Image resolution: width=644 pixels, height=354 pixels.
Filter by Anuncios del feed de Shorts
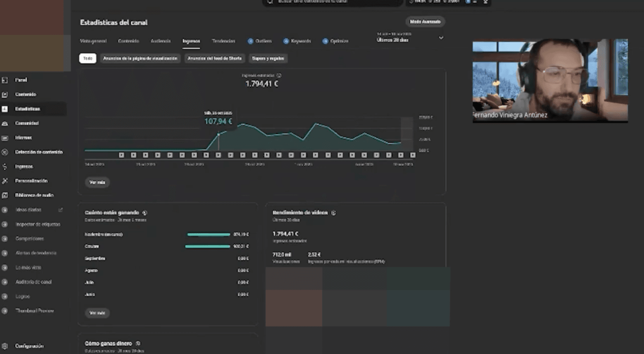point(214,59)
